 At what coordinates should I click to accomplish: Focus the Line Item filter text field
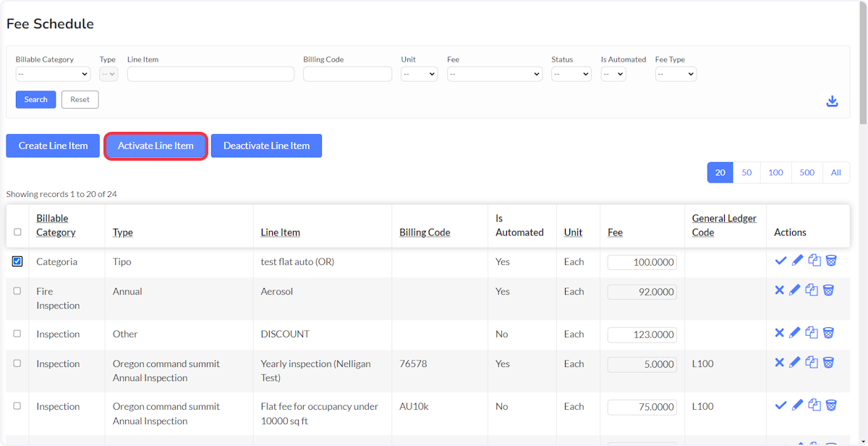pyautogui.click(x=210, y=74)
